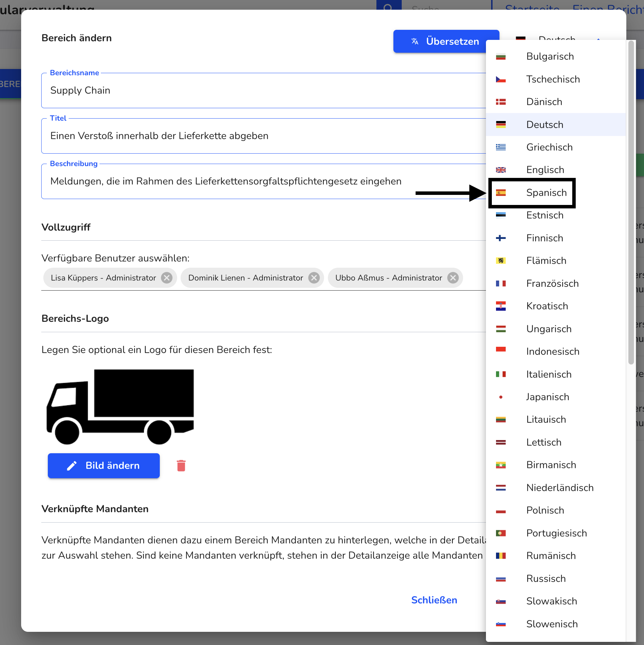Click the language dropdown scrollbar
This screenshot has width=644, height=645.
(631, 203)
